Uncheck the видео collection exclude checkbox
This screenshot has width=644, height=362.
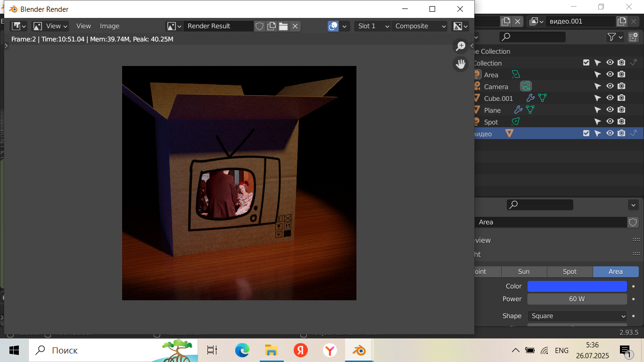click(x=586, y=133)
